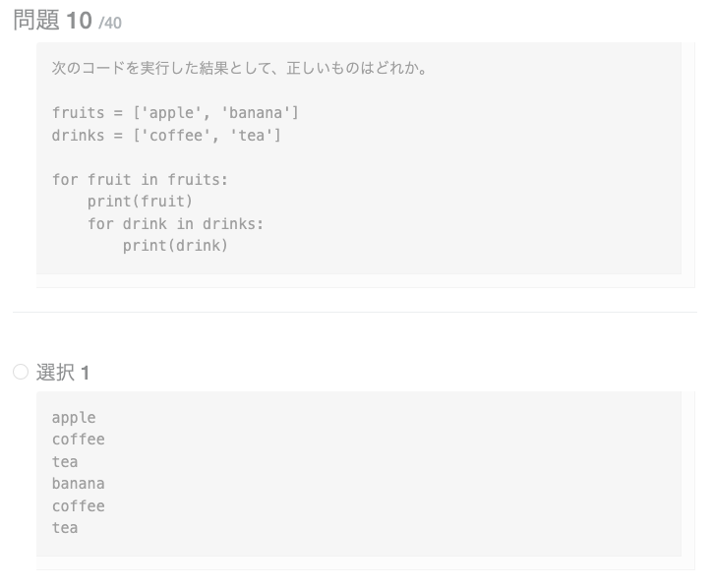Click the 'banana' string in the fruits list
This screenshot has height=588, width=712.
coord(256,113)
